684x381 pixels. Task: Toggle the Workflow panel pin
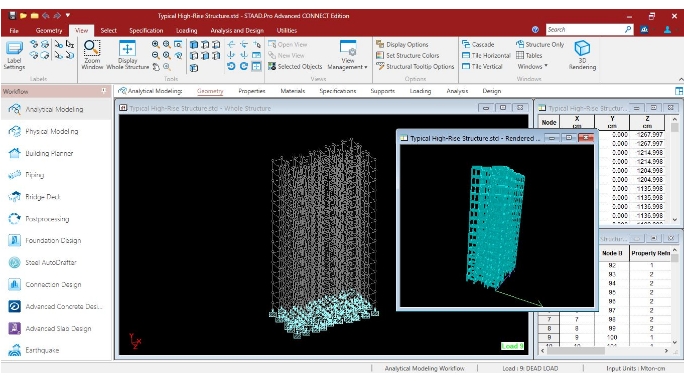click(104, 91)
